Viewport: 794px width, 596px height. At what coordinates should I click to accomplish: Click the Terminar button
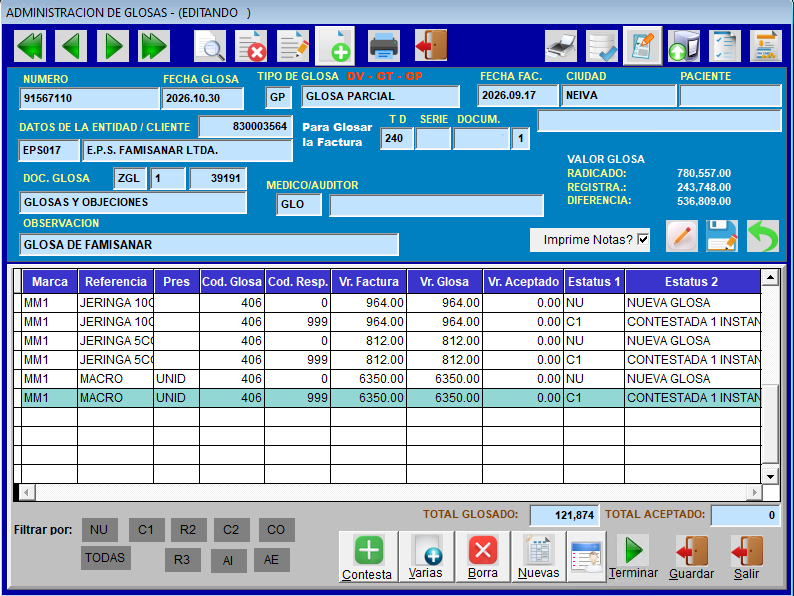pyautogui.click(x=633, y=557)
